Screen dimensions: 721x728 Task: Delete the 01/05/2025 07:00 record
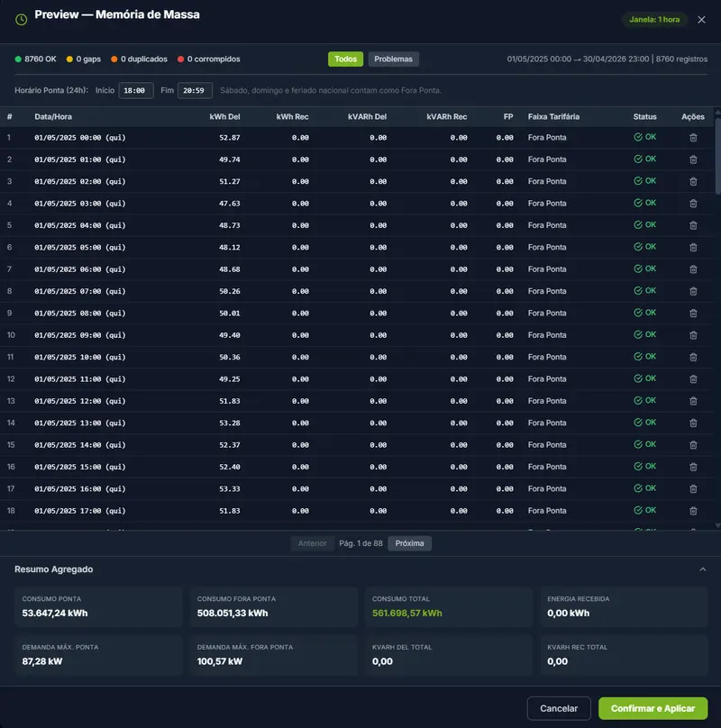click(x=693, y=291)
